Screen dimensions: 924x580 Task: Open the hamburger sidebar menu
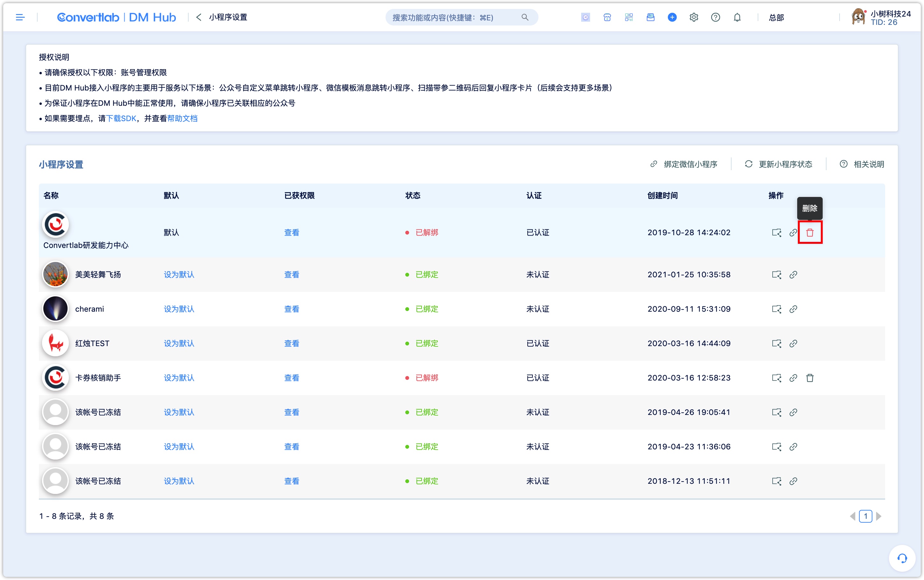coord(20,17)
